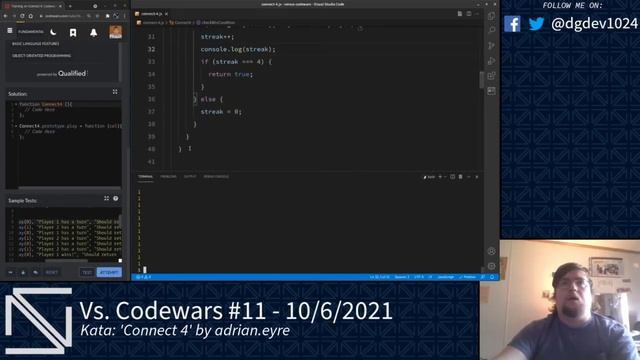Open editor more actions menu

coord(477,14)
